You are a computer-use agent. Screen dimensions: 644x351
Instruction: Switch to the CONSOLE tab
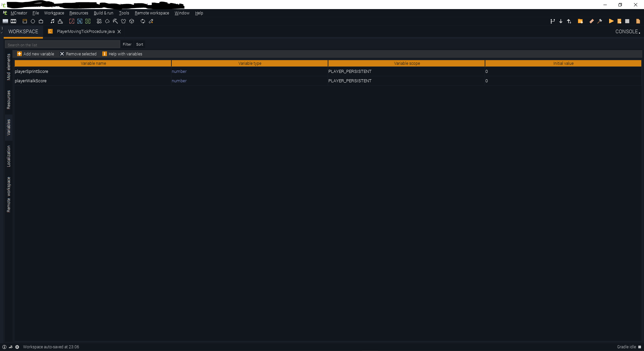coord(627,31)
